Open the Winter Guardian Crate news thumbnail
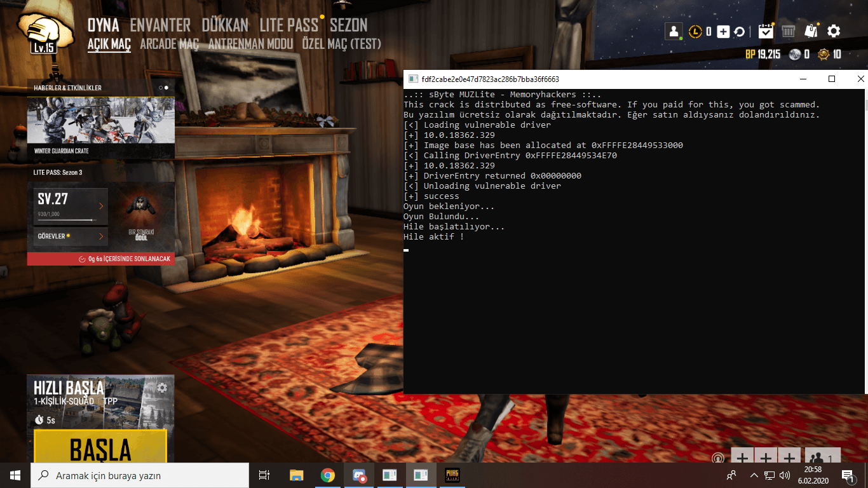The image size is (868, 488). (x=101, y=127)
